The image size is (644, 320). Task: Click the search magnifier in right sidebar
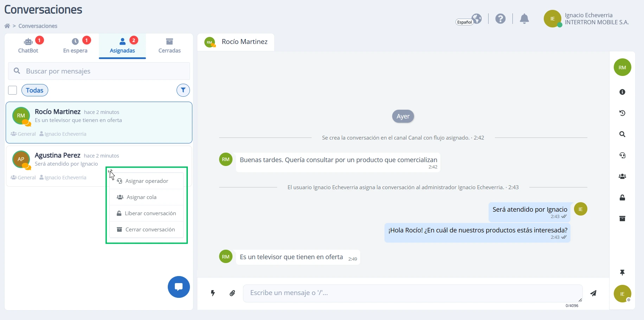[622, 134]
